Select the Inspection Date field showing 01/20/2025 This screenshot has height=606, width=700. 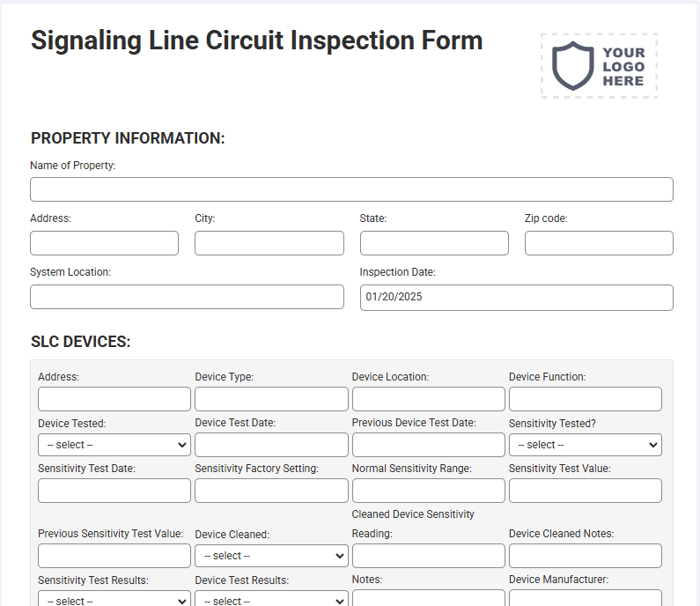coord(517,298)
